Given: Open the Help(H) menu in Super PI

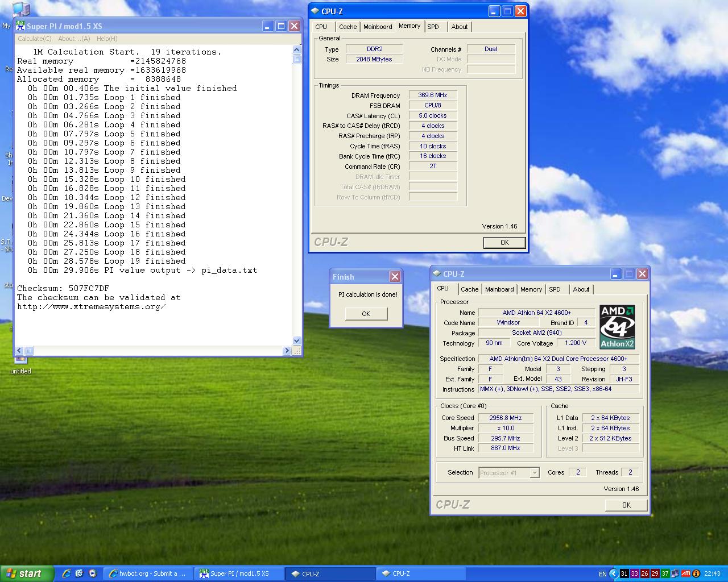Looking at the screenshot, I should pos(107,39).
